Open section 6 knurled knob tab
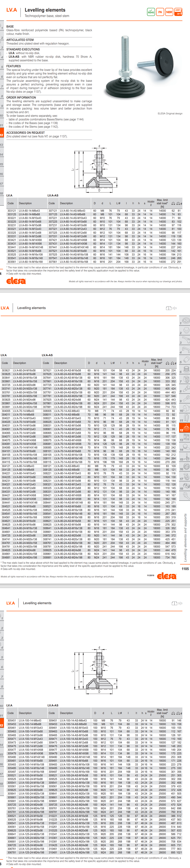Viewport: 190px width, 868px height. click(x=184, y=369)
